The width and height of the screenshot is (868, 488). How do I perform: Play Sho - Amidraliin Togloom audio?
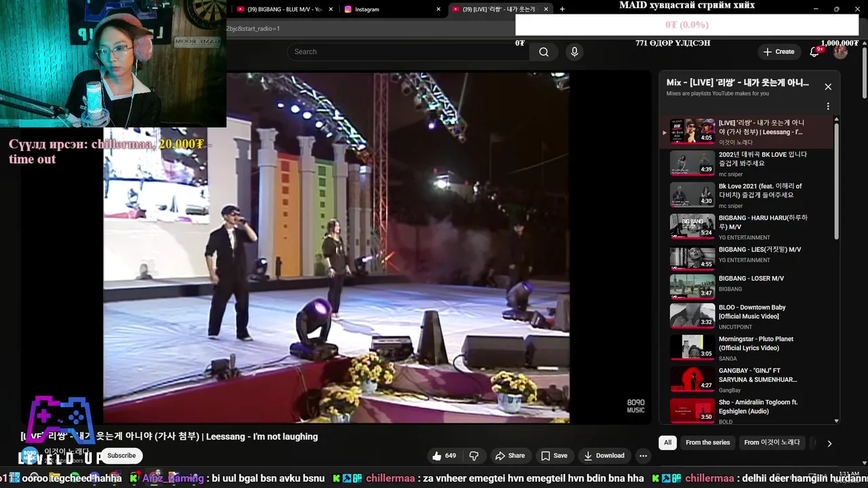(x=746, y=411)
